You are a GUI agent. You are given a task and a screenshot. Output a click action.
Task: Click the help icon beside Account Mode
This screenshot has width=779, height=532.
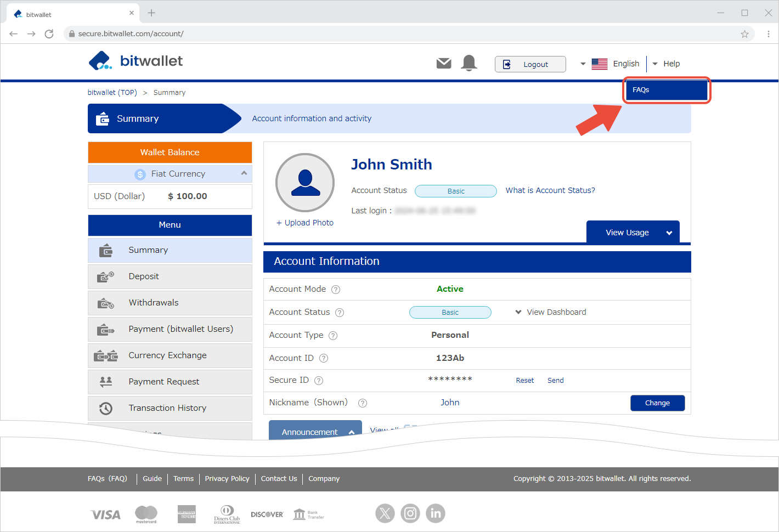click(x=336, y=290)
